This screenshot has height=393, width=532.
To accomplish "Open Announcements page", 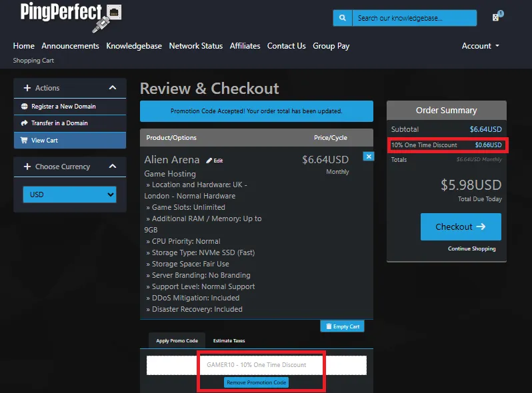I will [x=70, y=46].
